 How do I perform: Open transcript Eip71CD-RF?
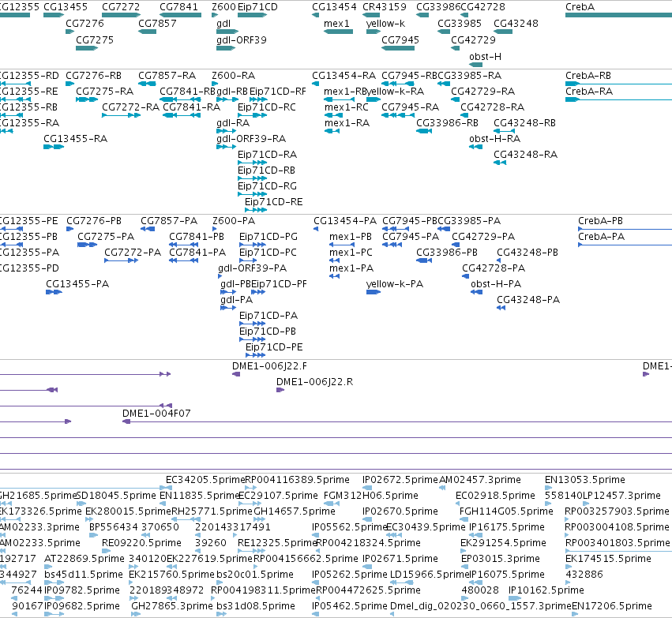point(278,92)
